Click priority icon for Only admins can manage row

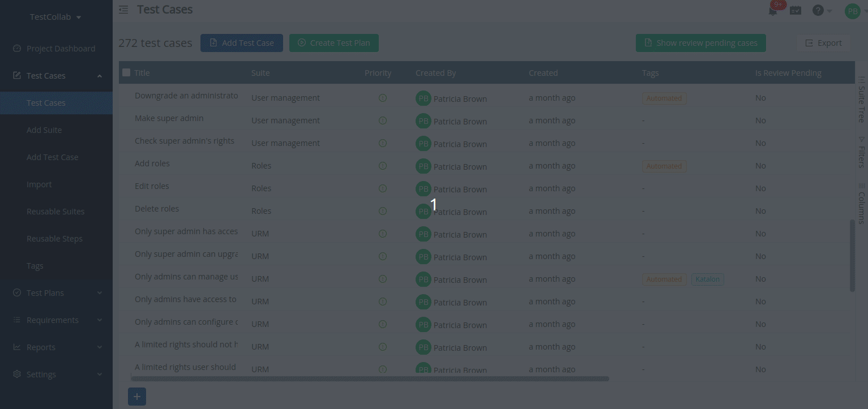pos(382,279)
